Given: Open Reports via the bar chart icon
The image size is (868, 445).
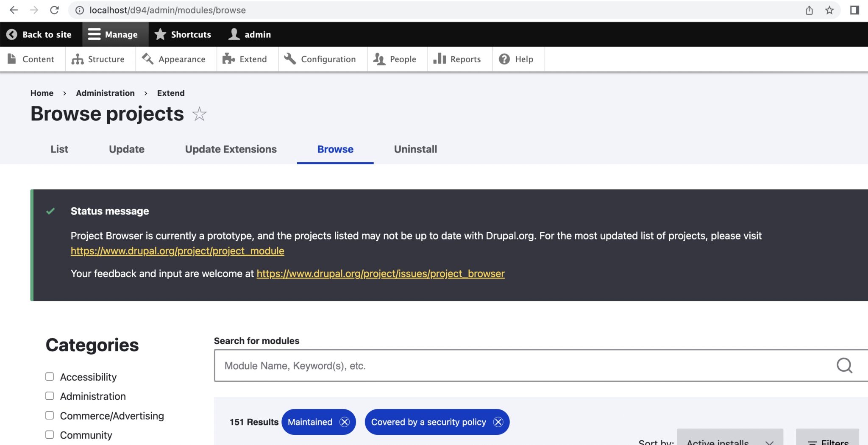Looking at the screenshot, I should [440, 59].
